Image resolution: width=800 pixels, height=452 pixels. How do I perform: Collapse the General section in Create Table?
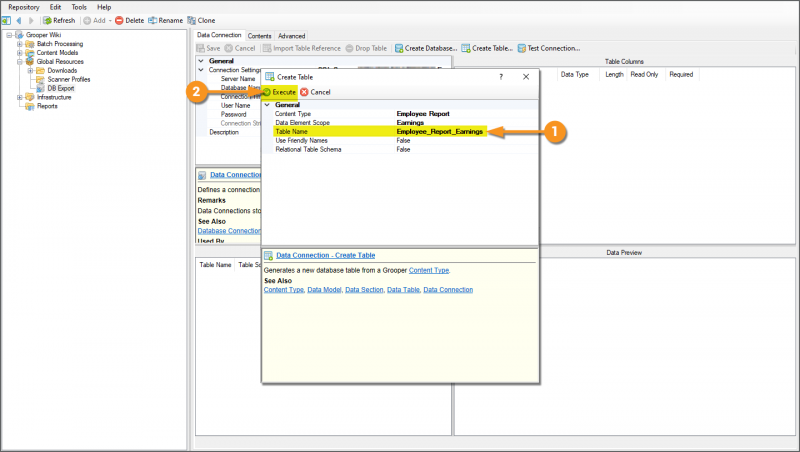click(267, 105)
